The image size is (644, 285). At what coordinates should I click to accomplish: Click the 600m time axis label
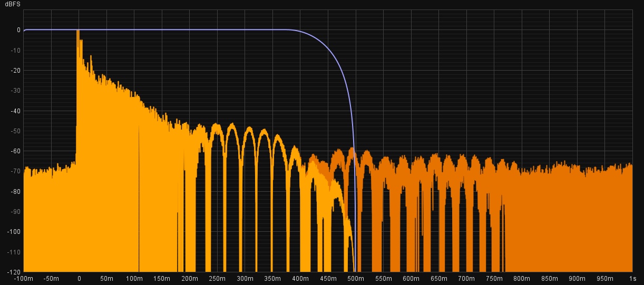click(x=411, y=279)
